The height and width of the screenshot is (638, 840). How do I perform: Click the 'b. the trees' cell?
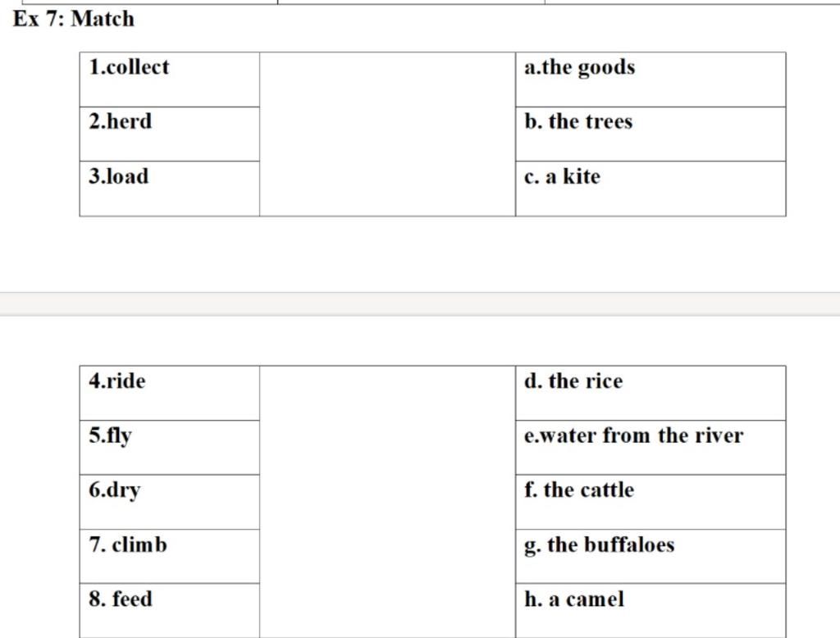pos(651,134)
